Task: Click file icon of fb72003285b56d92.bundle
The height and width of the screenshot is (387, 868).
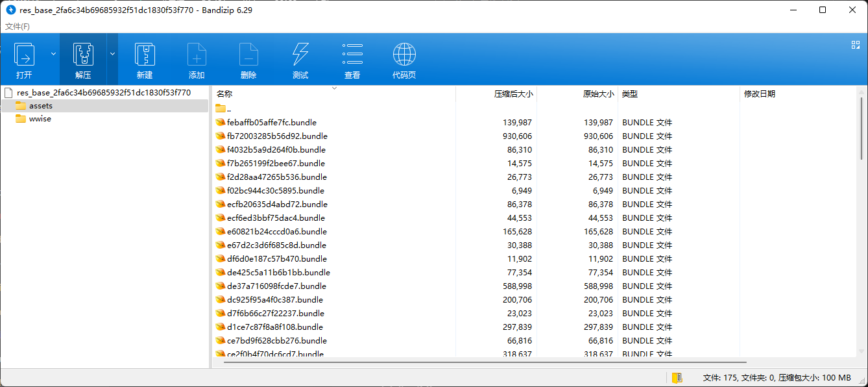Action: click(x=221, y=136)
